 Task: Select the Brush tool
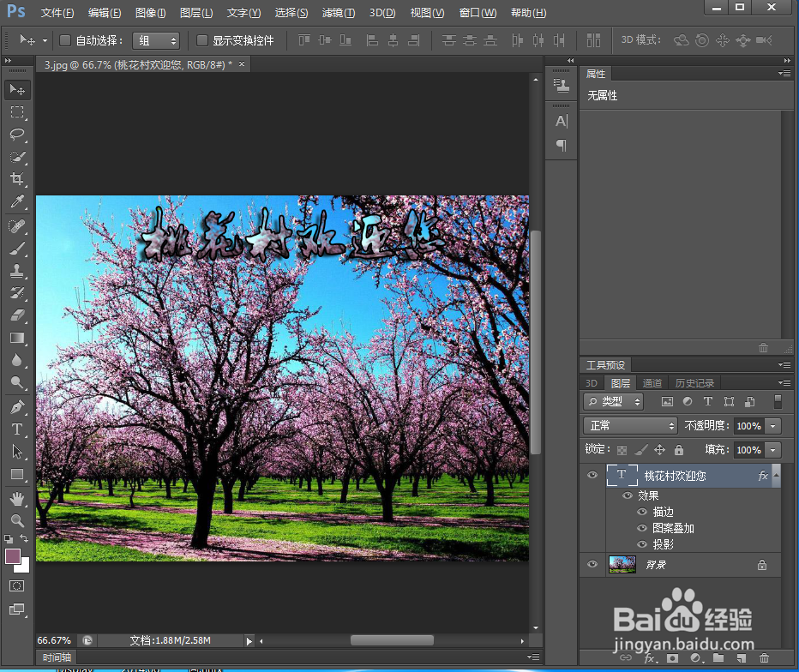(x=17, y=249)
